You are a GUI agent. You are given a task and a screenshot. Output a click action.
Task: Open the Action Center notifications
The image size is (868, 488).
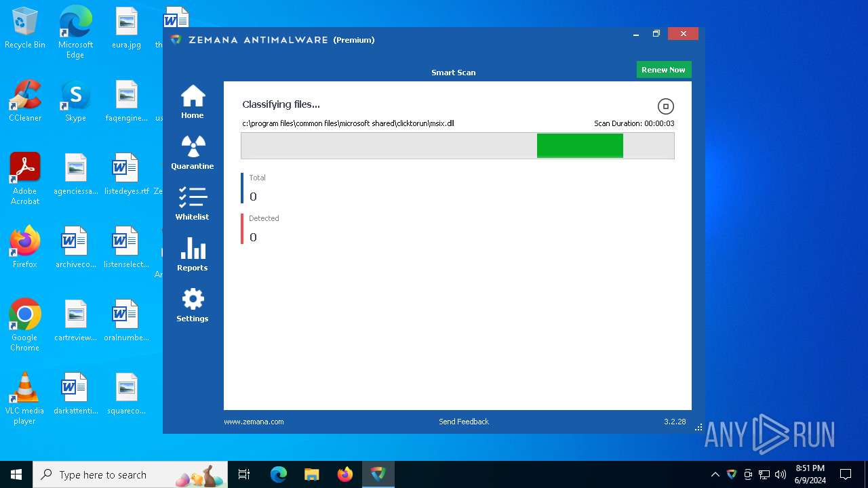pyautogui.click(x=846, y=474)
